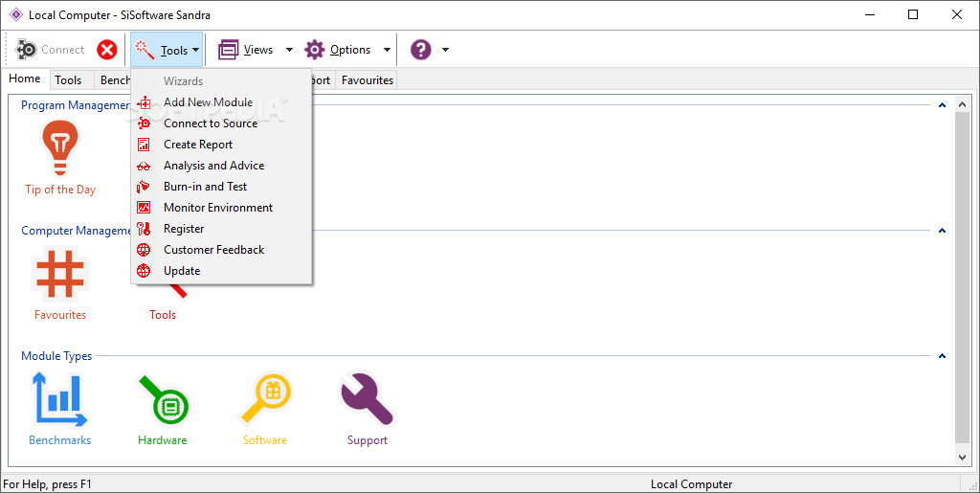The height and width of the screenshot is (493, 980).
Task: Open the Favourites hash icon
Action: coord(60,274)
